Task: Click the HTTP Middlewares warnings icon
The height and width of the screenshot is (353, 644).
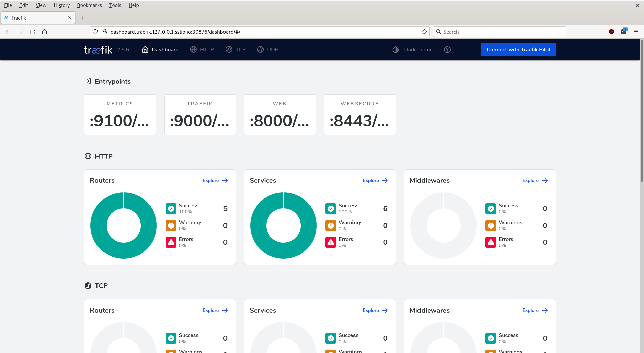Action: pos(491,226)
